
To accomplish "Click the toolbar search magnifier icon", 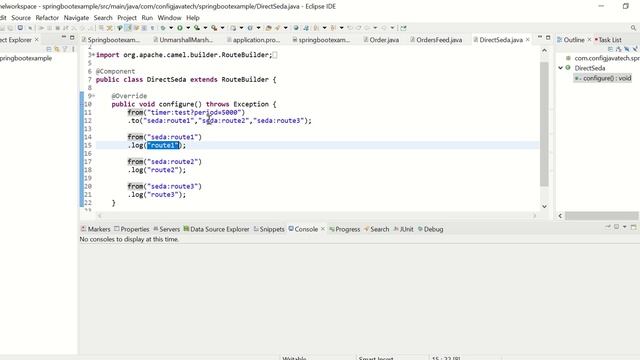I will pyautogui.click(x=633, y=28).
